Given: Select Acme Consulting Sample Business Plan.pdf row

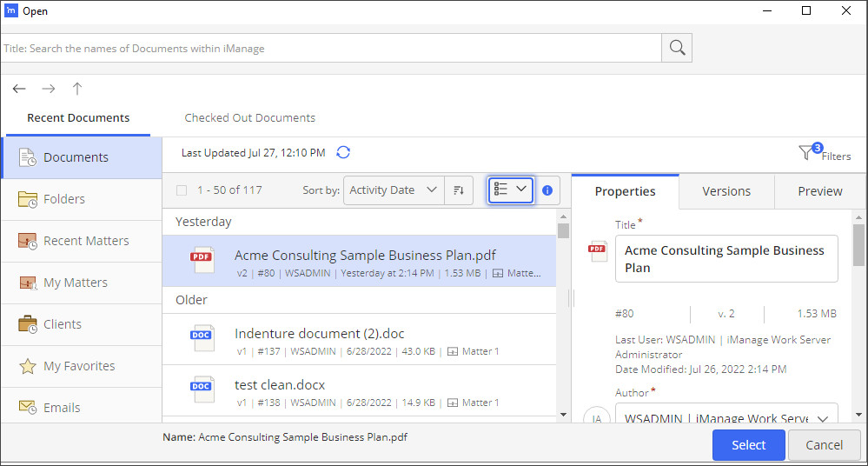Looking at the screenshot, I should (x=359, y=261).
